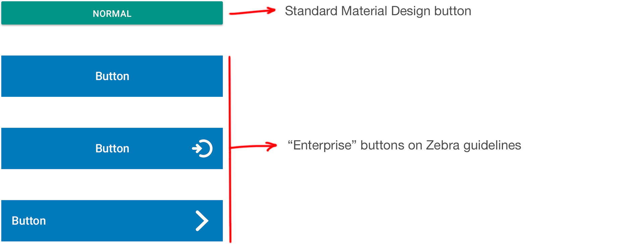Click 'Button' text beside the login icon

coord(112,149)
